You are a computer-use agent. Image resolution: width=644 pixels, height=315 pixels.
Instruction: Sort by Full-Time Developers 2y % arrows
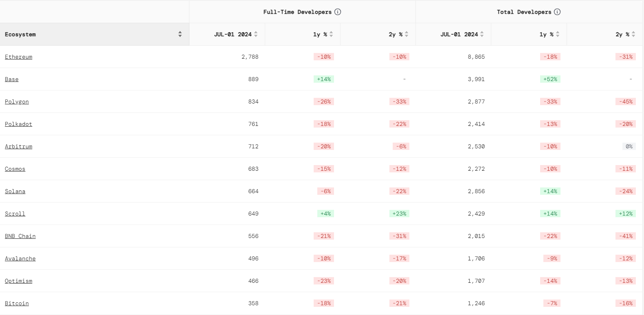(407, 34)
